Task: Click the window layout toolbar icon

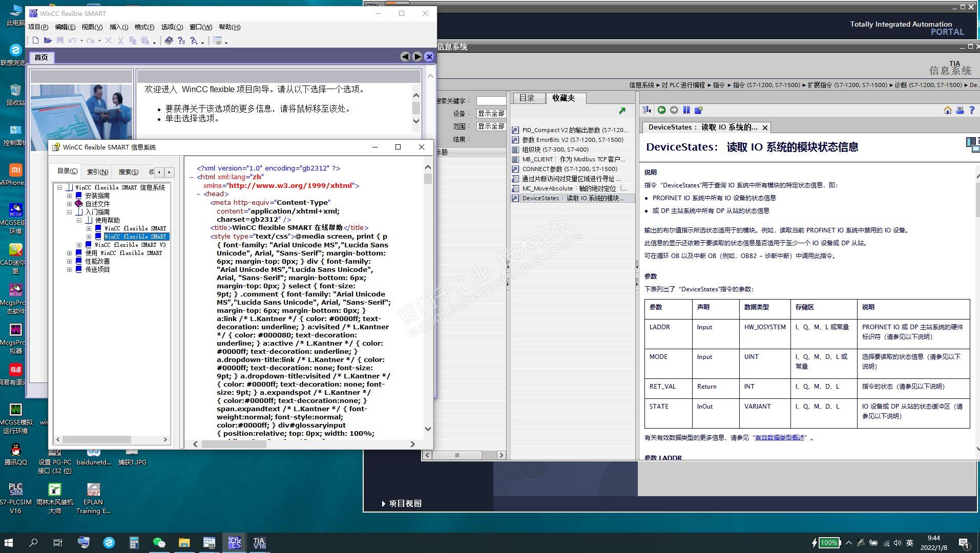Action: click(217, 40)
